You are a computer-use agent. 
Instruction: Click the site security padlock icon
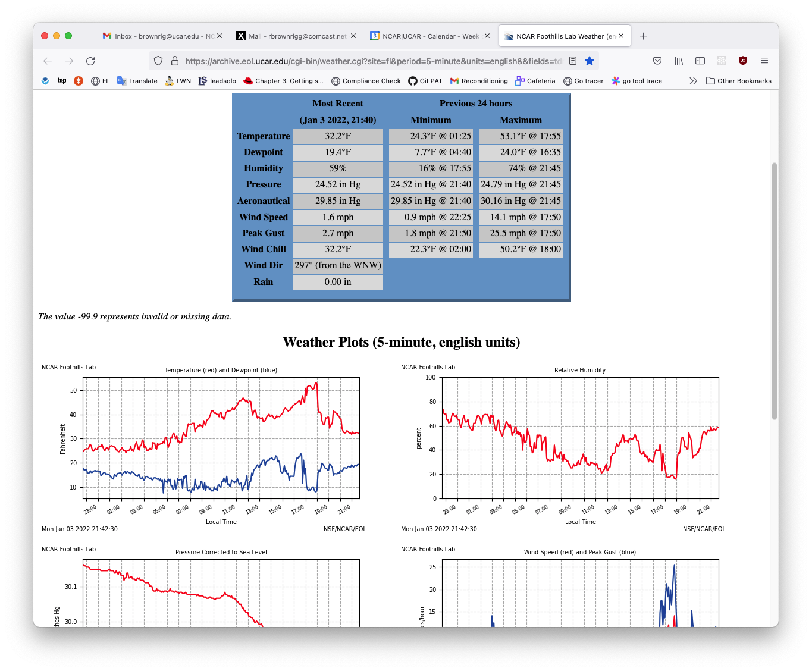coord(175,61)
